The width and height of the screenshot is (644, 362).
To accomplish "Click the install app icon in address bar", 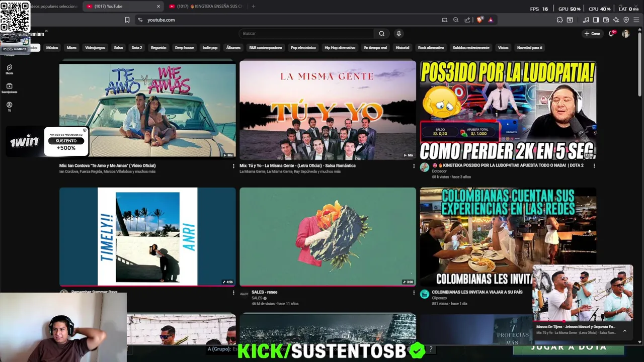I will 444,20.
